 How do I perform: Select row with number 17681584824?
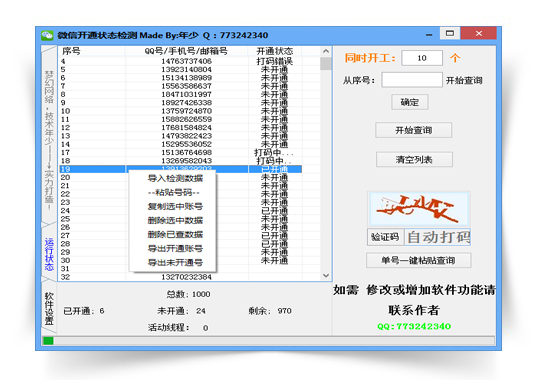[180, 128]
